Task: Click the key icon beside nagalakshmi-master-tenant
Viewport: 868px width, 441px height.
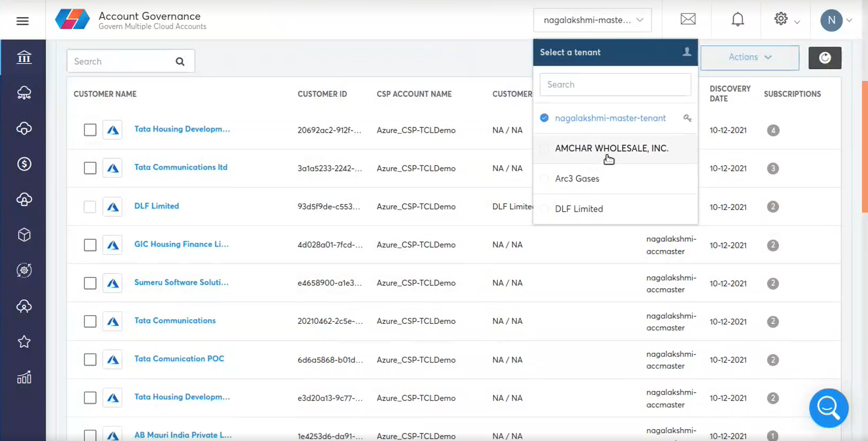Action: click(x=687, y=118)
